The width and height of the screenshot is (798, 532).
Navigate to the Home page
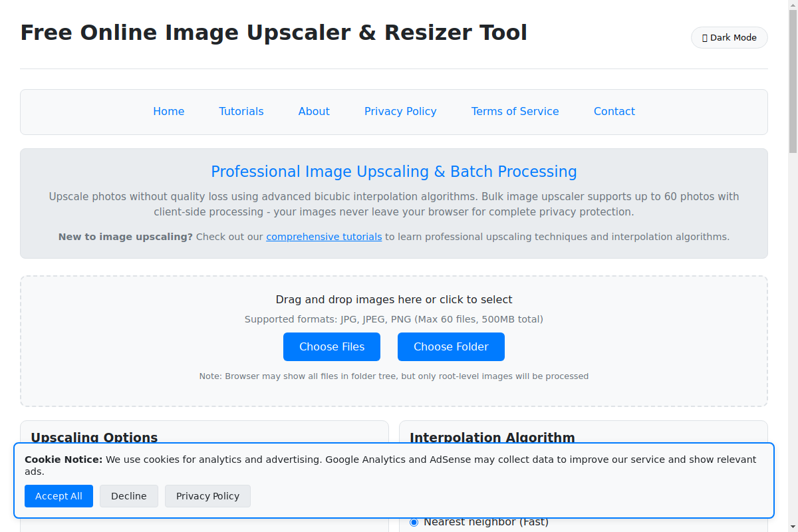(x=168, y=111)
